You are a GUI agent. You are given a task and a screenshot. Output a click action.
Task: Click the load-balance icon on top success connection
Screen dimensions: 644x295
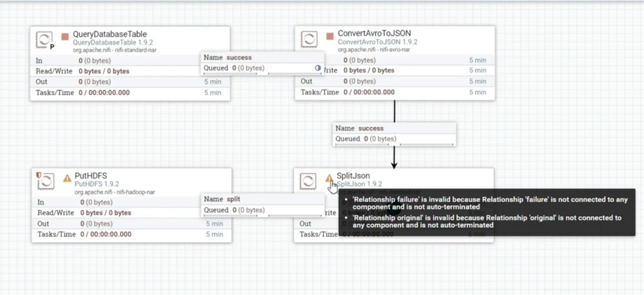318,68
